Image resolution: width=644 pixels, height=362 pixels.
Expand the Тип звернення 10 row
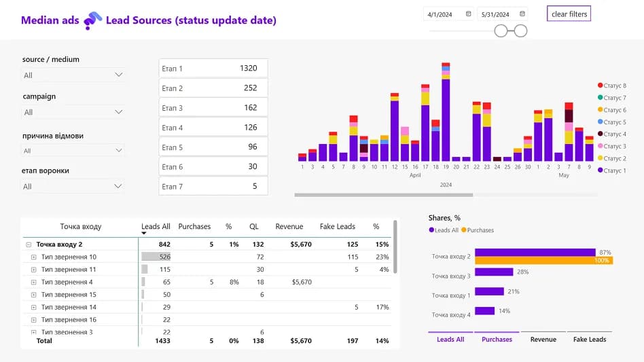[33, 257]
